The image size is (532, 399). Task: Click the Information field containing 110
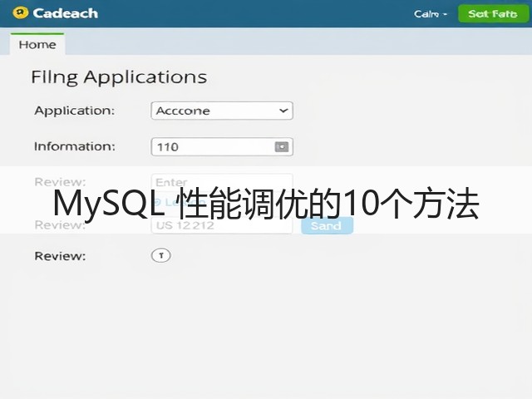(222, 146)
